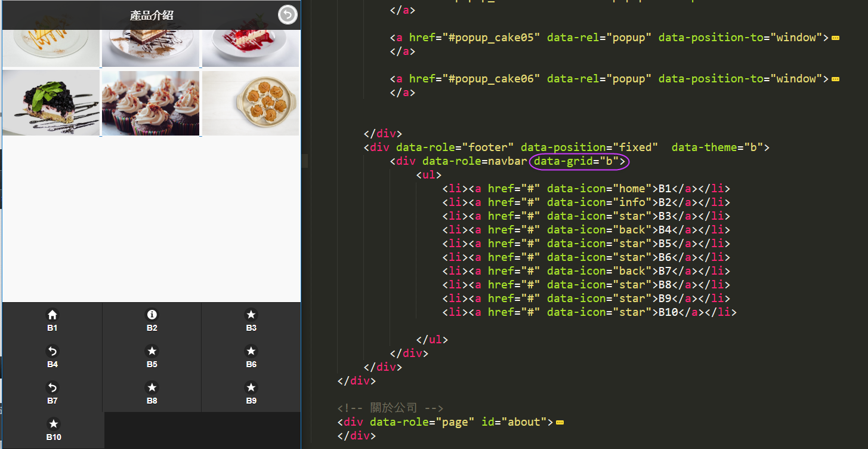Expand folded code in popup_cake06 link
Image resolution: width=868 pixels, height=449 pixels.
835,79
